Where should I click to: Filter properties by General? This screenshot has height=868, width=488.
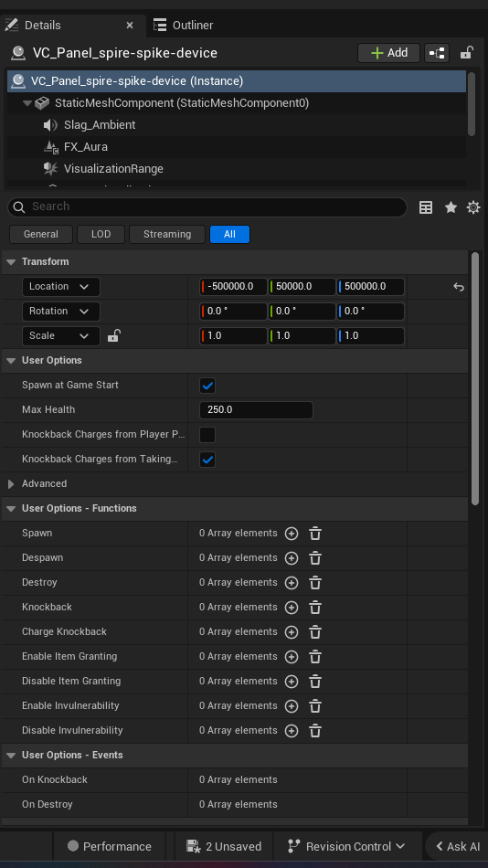(x=41, y=234)
